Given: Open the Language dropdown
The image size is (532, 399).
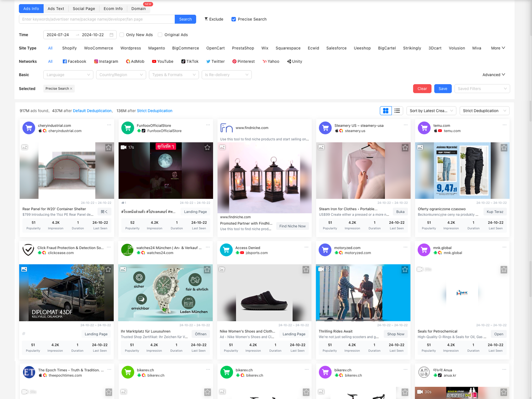Looking at the screenshot, I should point(68,75).
